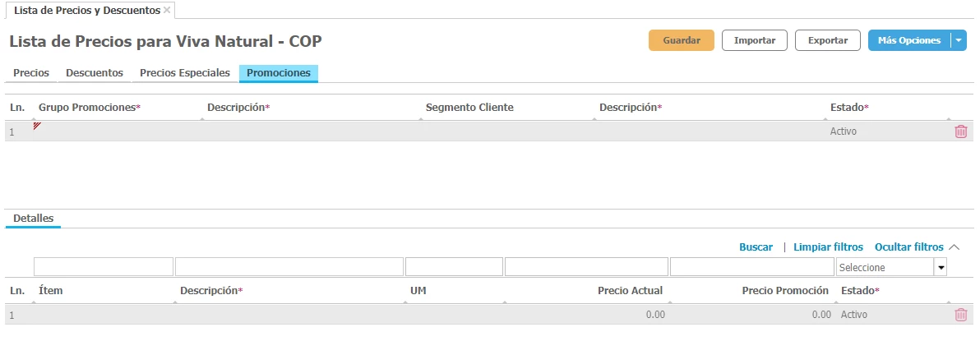This screenshot has width=980, height=355.
Task: Focus the Ítem filter input field
Action: click(104, 267)
